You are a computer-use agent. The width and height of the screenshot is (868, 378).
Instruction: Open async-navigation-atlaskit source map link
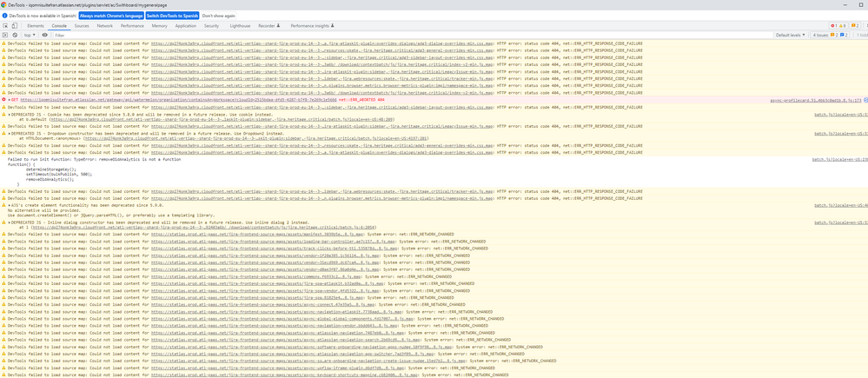(x=278, y=312)
